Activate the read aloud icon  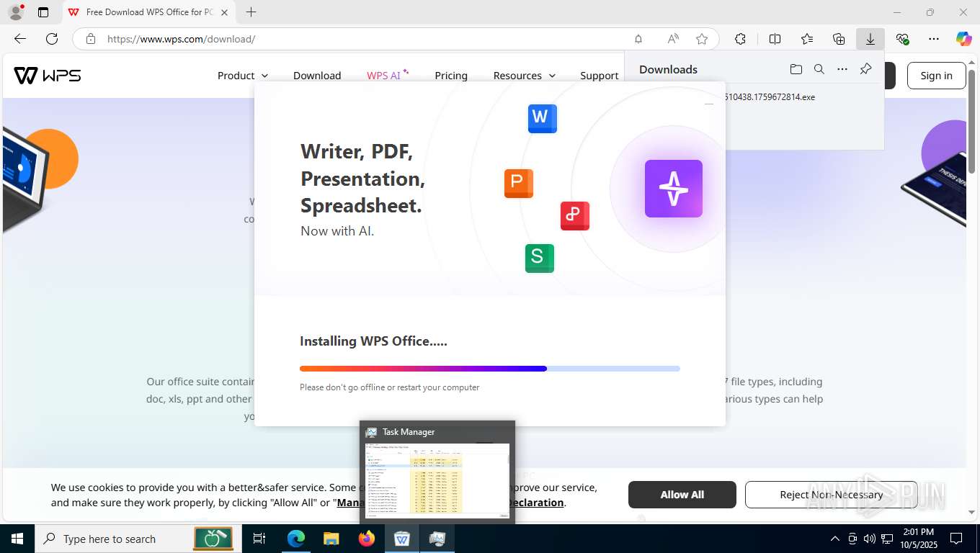click(x=673, y=39)
